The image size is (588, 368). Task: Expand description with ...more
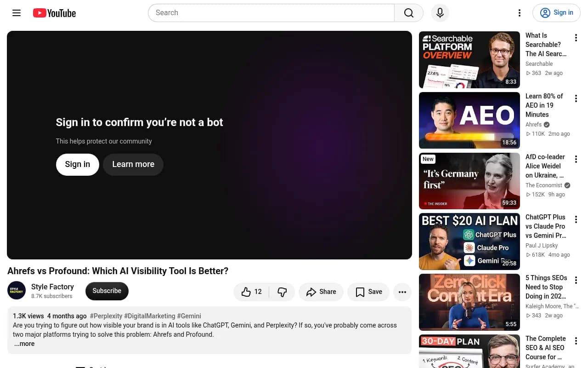(x=24, y=344)
